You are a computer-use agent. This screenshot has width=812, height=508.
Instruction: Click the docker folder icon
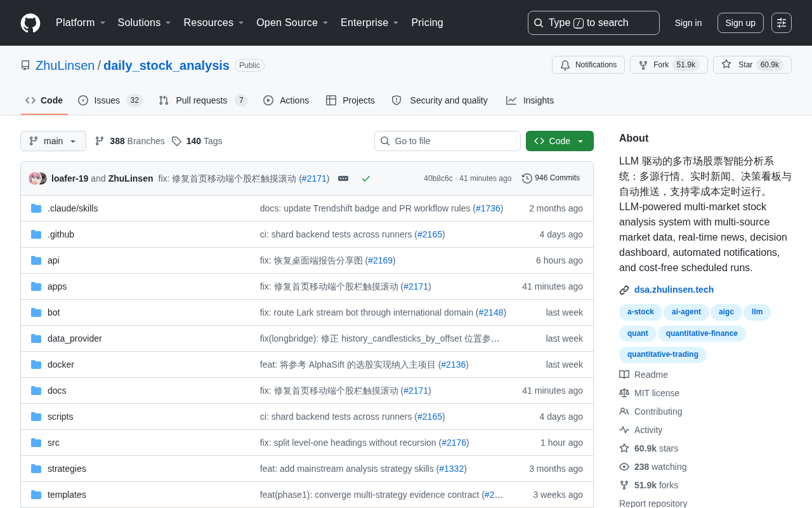tap(36, 364)
